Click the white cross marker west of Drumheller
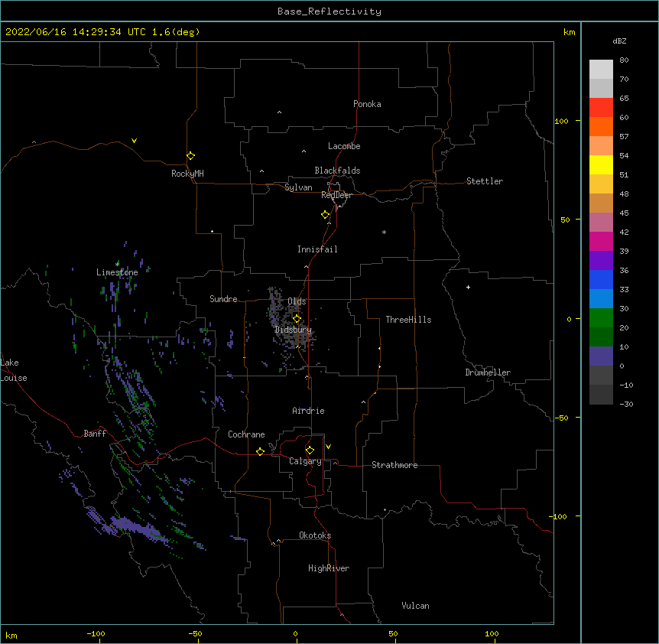Screen dimensions: 659x644 [468, 287]
